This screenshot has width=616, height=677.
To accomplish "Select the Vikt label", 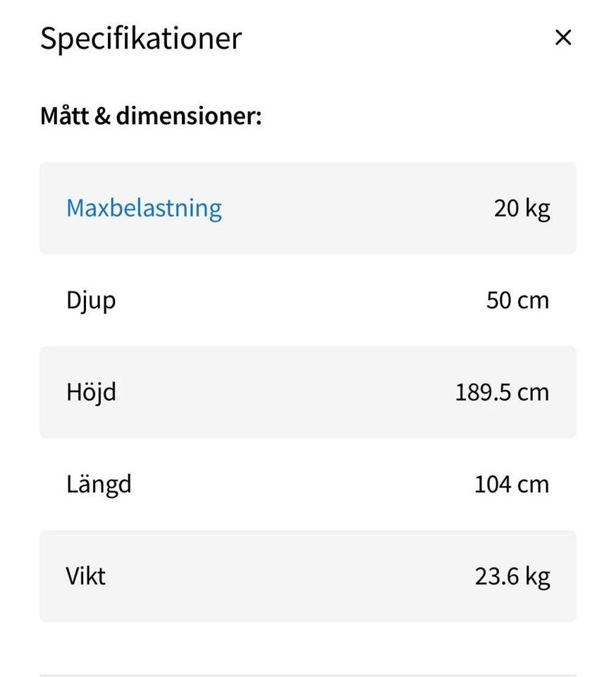I will (x=86, y=576).
